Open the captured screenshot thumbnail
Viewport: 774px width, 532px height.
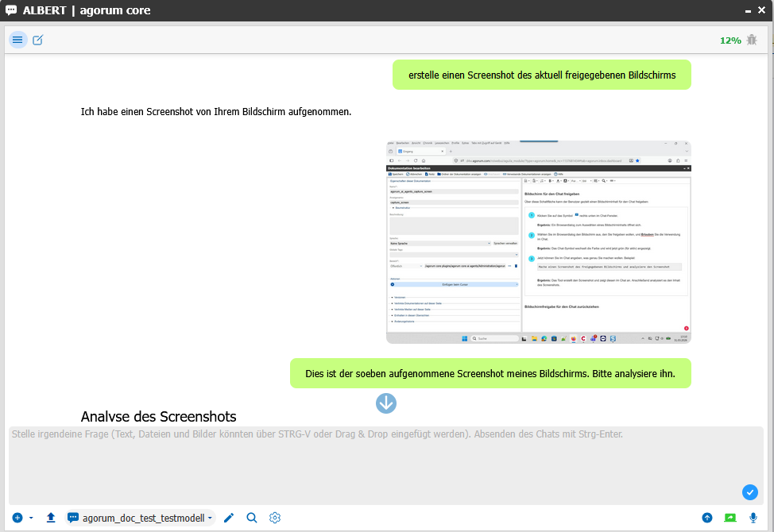click(x=538, y=242)
